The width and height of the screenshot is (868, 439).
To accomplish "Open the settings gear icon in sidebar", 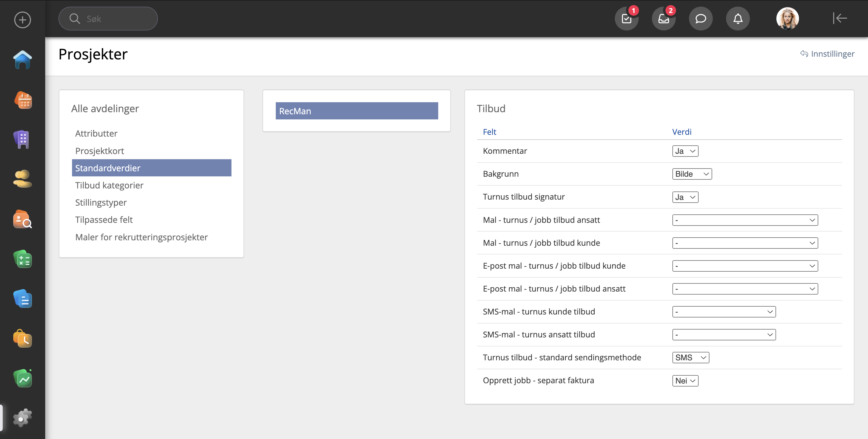I will pos(22,418).
